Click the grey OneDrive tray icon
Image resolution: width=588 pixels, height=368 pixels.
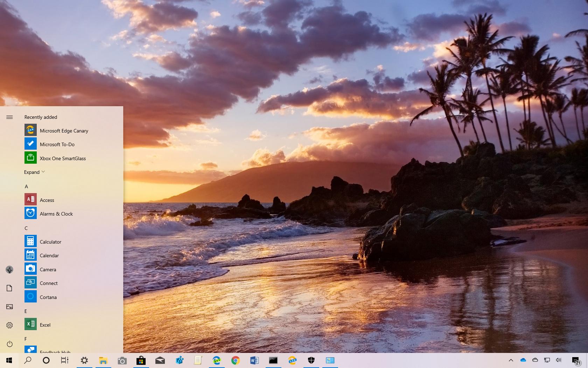click(535, 360)
